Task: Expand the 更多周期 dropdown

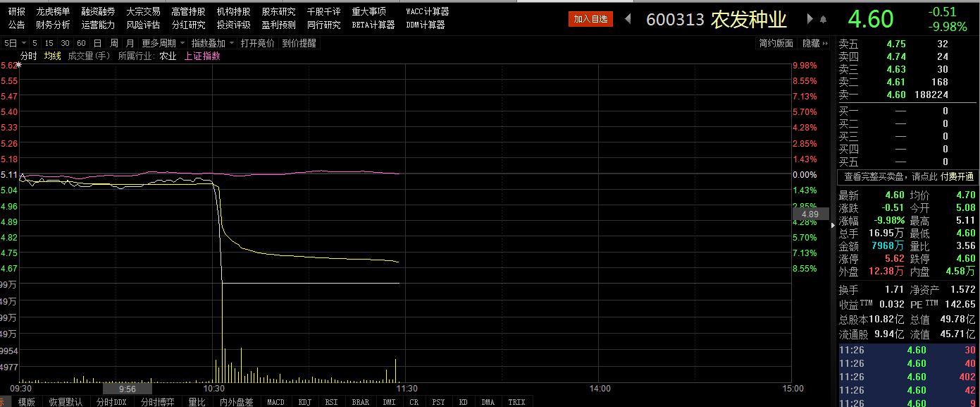Action: point(163,43)
